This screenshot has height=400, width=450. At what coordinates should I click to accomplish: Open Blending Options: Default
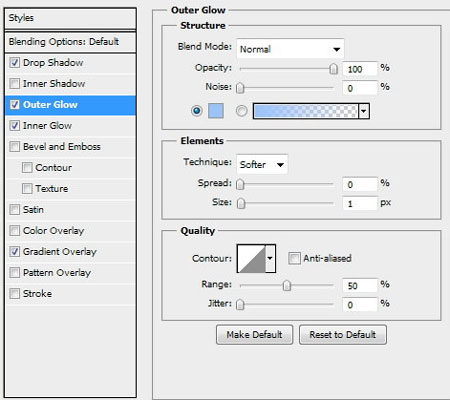tap(70, 42)
